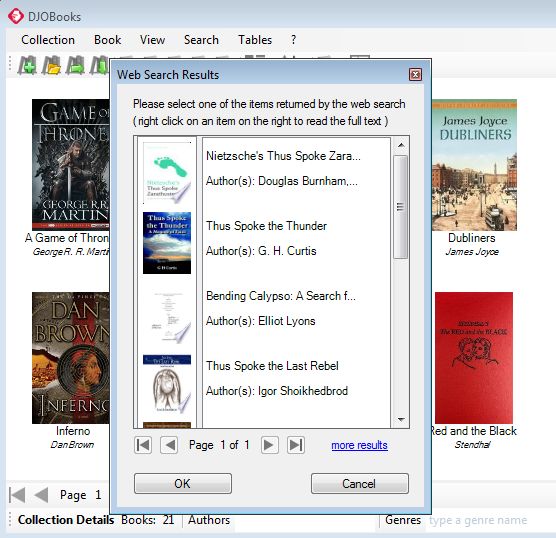Select 'Thus Spoke the Thunder' result title

(x=266, y=226)
